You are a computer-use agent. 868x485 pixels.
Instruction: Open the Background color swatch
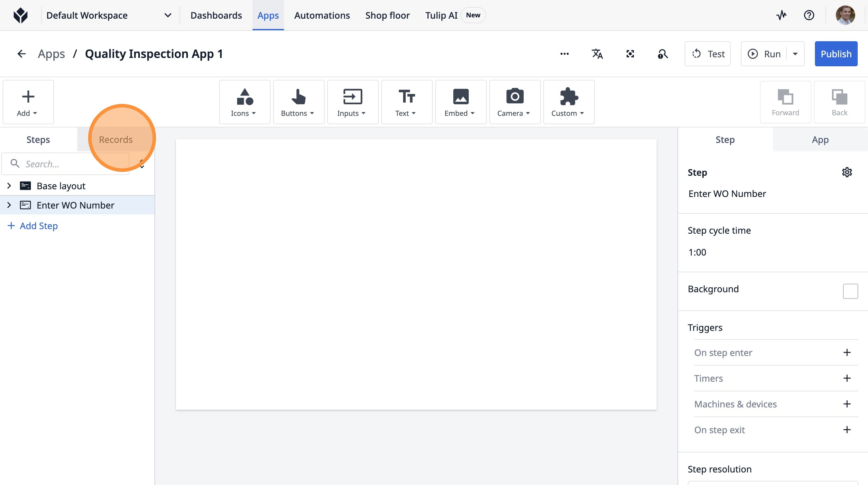[850, 291]
